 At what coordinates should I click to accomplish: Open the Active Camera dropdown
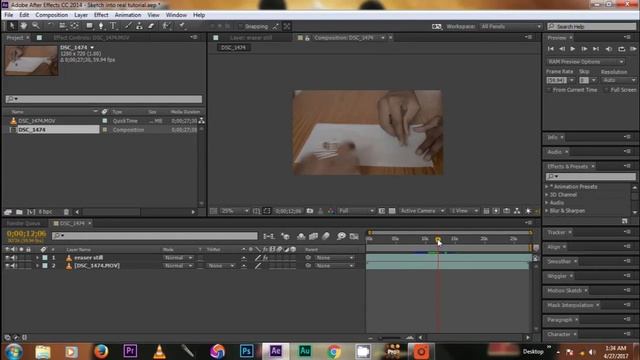[422, 211]
